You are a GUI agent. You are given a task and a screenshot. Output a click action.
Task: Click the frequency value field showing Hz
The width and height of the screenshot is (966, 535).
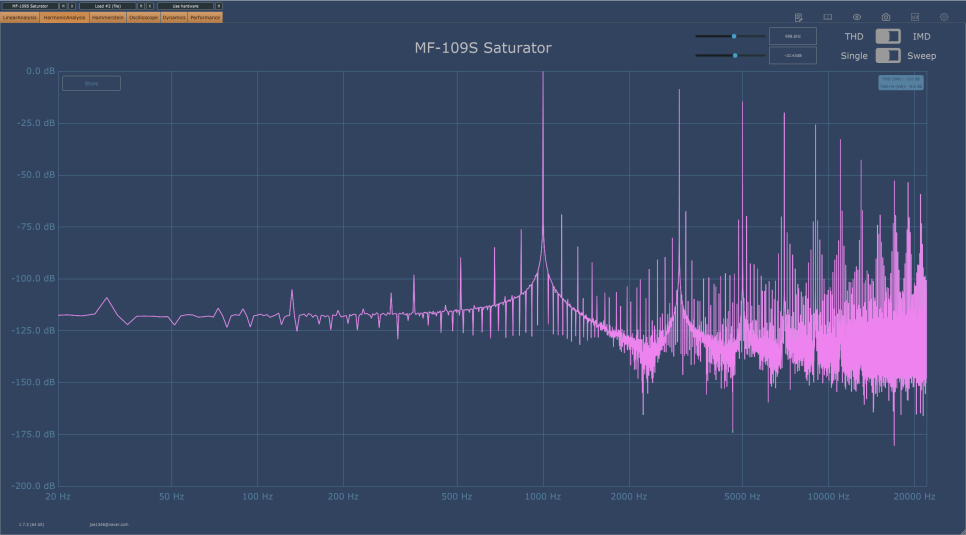(793, 36)
